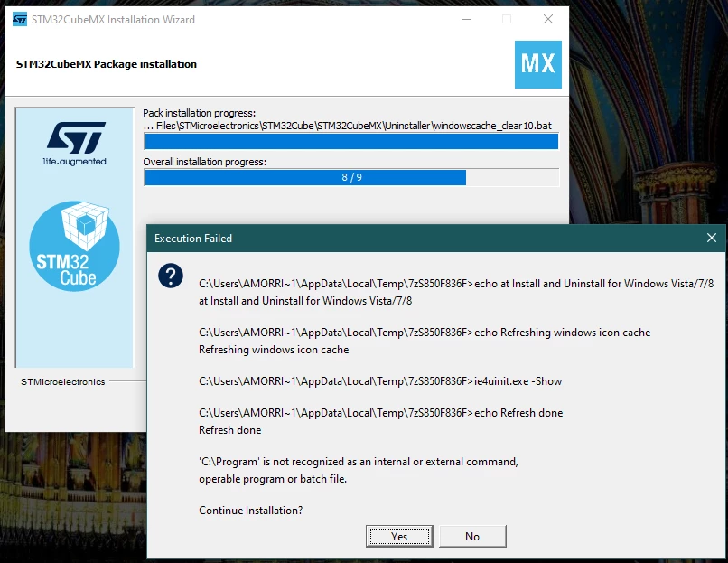Click the ST icon in wizard title bar
The width and height of the screenshot is (728, 563).
pyautogui.click(x=20, y=20)
